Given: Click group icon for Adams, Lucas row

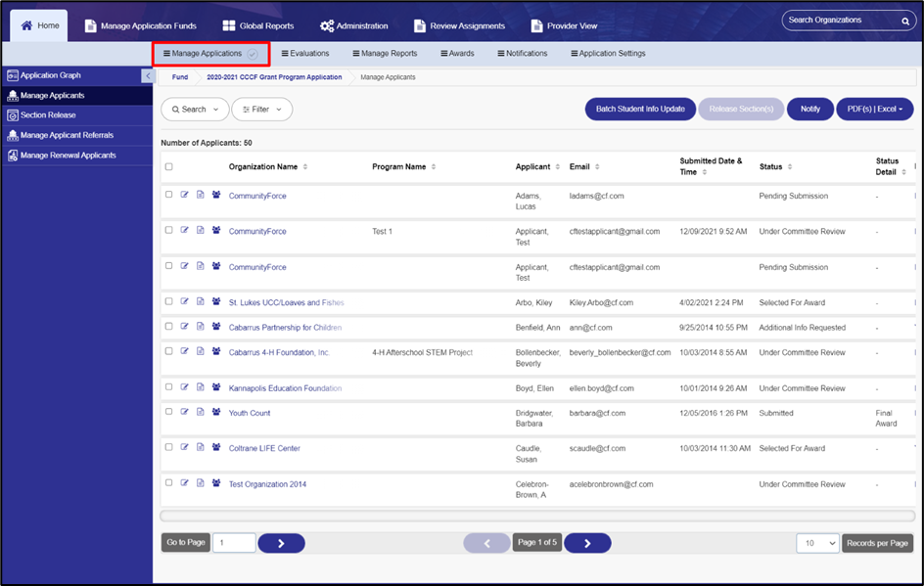Looking at the screenshot, I should point(216,195).
